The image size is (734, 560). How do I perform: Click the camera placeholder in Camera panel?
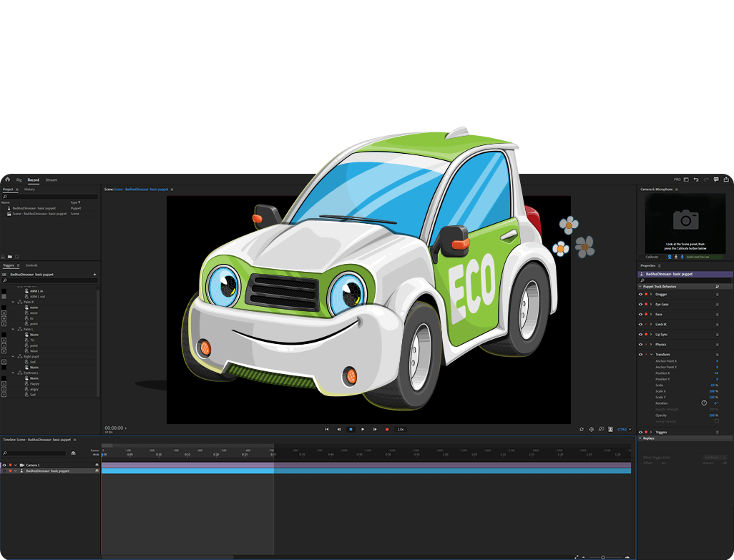[685, 220]
